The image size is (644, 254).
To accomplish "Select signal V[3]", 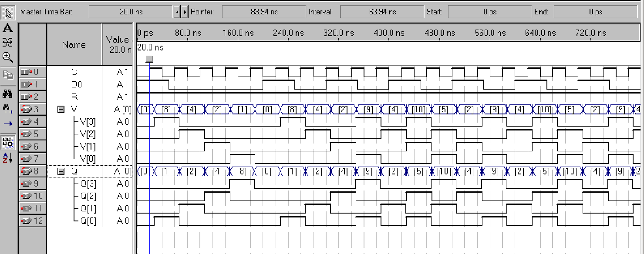I will point(88,122).
